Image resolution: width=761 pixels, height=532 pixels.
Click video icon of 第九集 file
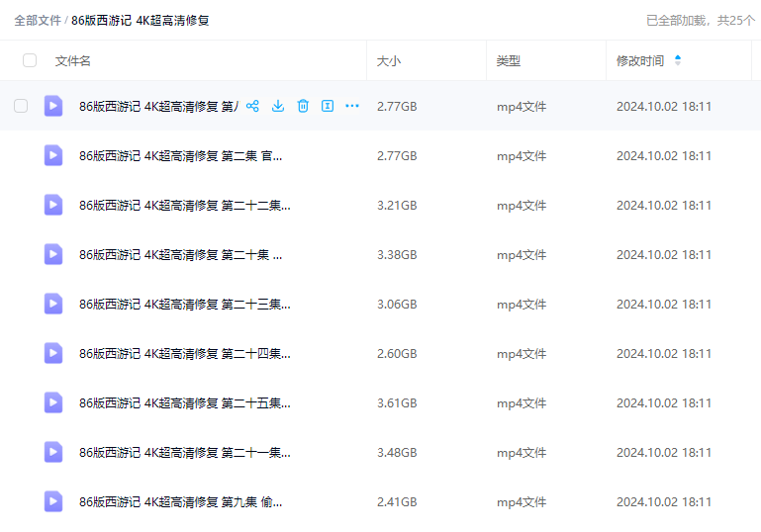53,501
